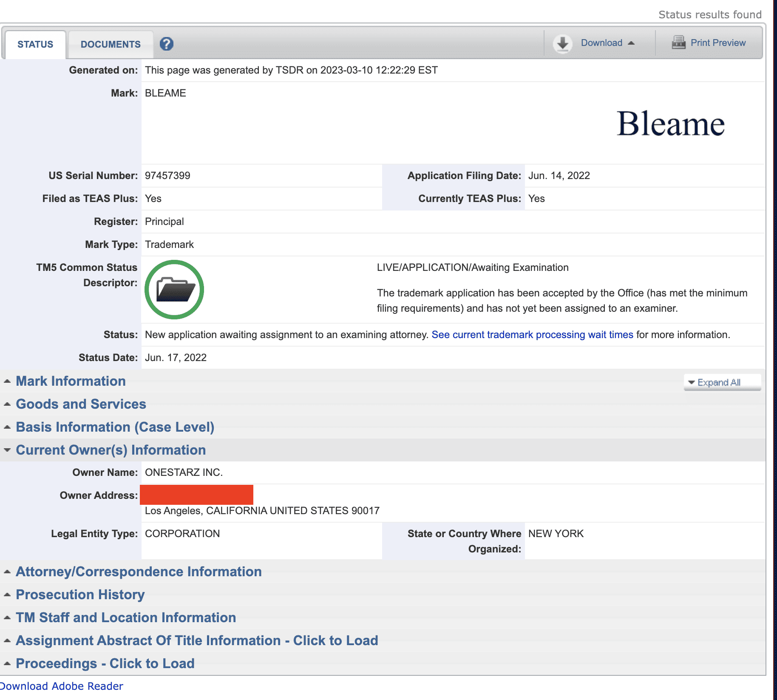Viewport: 777px width, 700px height.
Task: Expand the Mark Information section
Action: 71,381
